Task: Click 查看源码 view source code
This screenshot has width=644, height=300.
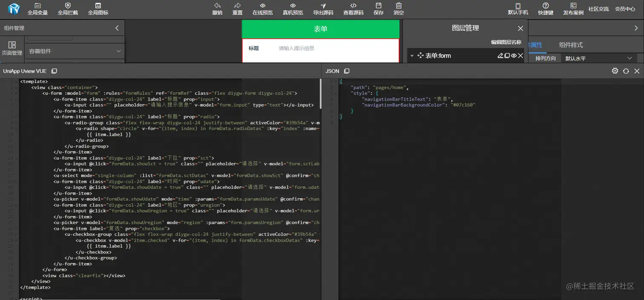Action: point(353,9)
